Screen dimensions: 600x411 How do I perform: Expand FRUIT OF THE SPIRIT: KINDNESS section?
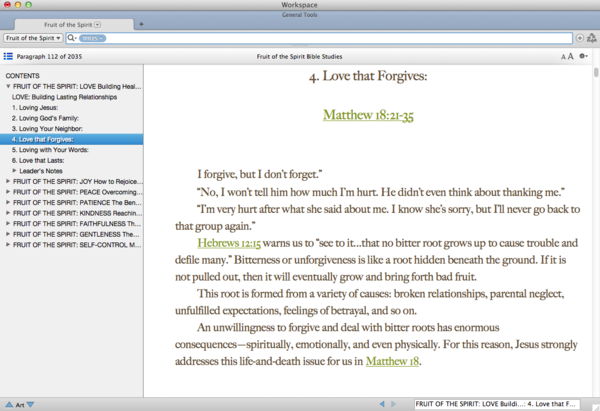pos(8,213)
